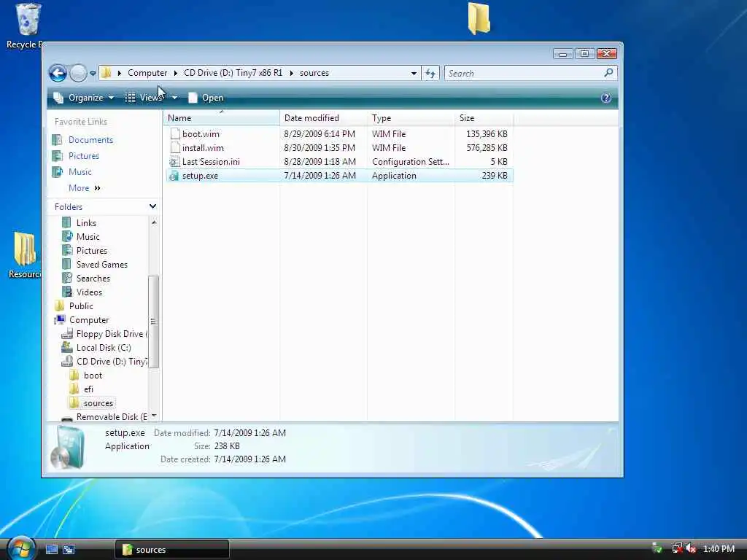Select Searches tree item

(x=93, y=278)
